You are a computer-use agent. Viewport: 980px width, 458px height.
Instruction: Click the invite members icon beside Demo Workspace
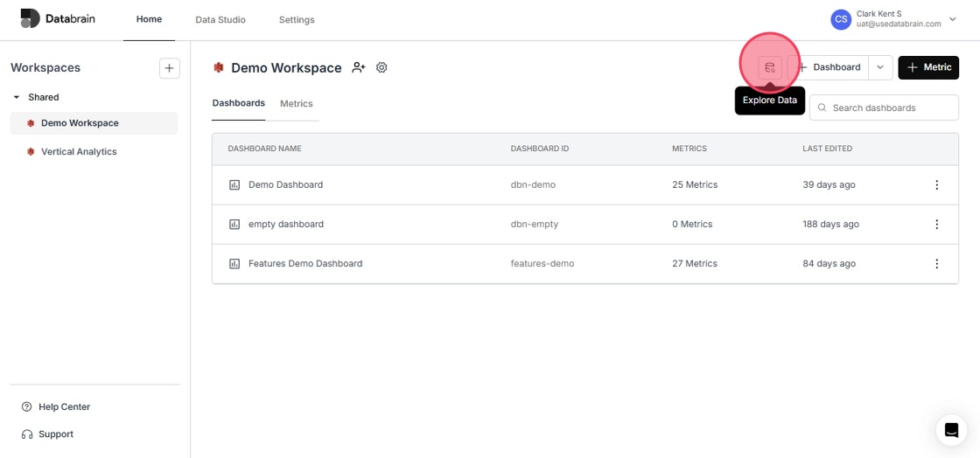coord(358,67)
